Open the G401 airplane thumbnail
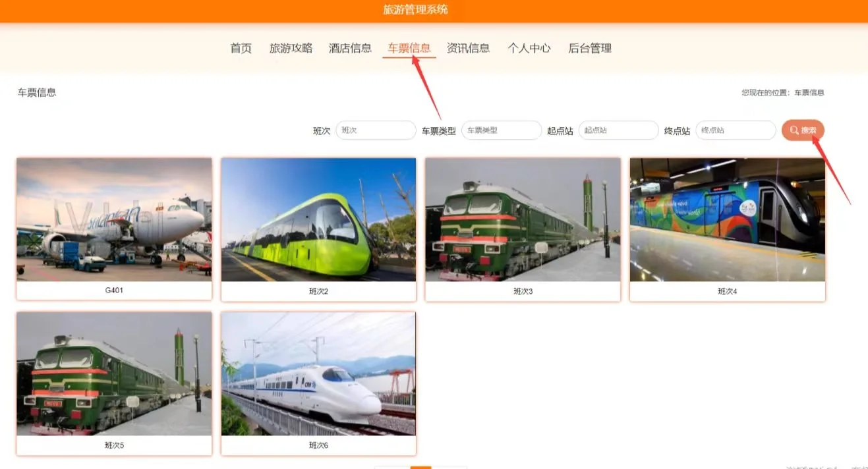The width and height of the screenshot is (868, 469). pos(114,219)
